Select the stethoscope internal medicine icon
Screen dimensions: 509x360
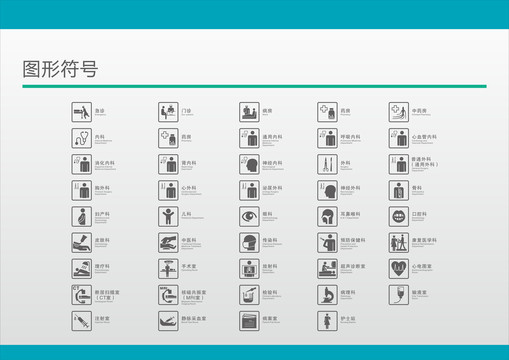pos(81,138)
